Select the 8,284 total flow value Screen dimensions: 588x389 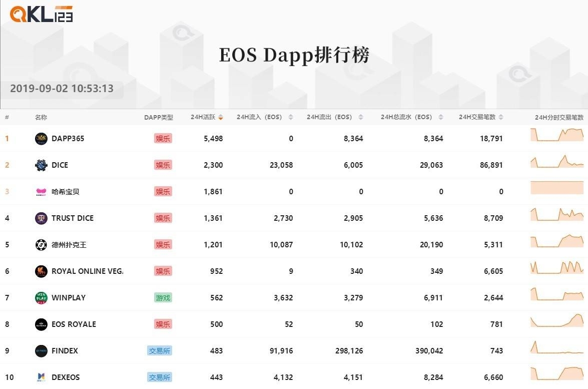(433, 377)
